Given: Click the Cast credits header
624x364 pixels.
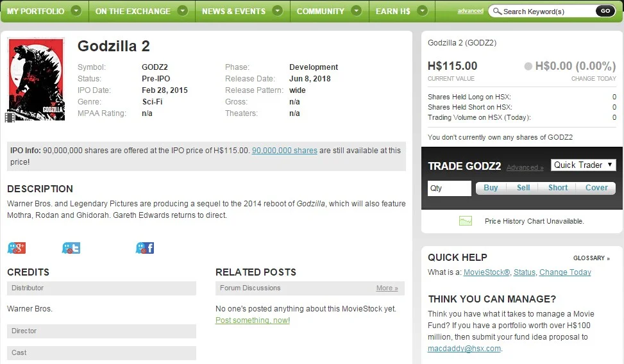Looking at the screenshot, I should pyautogui.click(x=101, y=353).
